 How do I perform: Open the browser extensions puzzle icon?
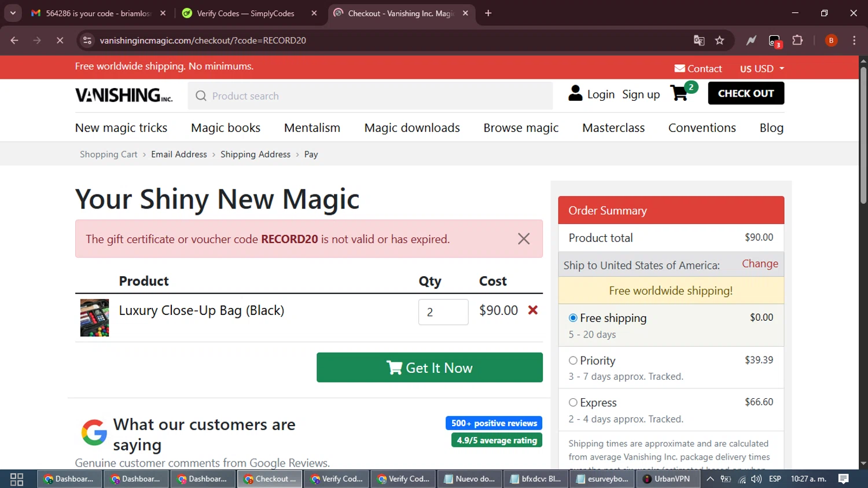797,41
